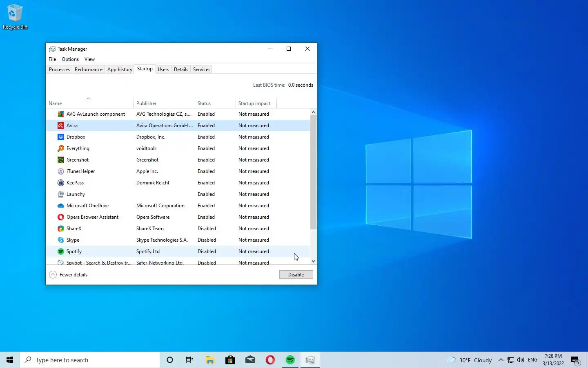The image size is (588, 368).
Task: Click the Microsoft OneDrive cloud icon
Action: click(61, 206)
